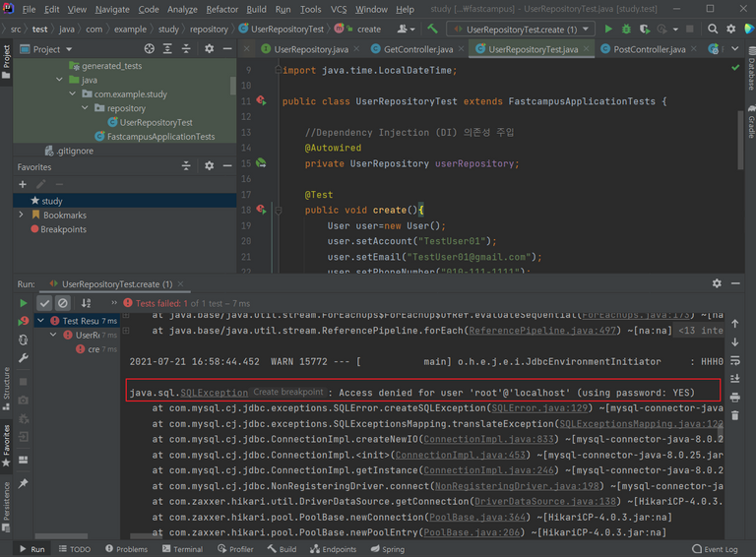The width and height of the screenshot is (756, 557).
Task: Select the study favorites item
Action: (x=124, y=201)
